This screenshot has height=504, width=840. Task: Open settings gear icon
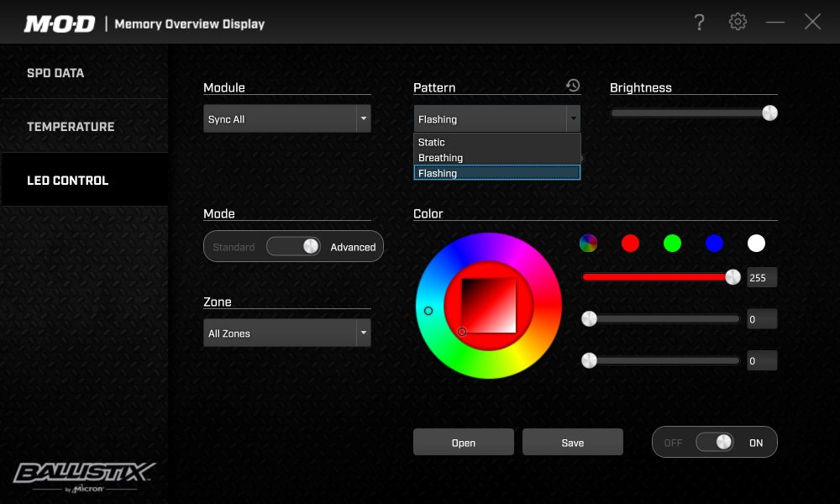738,22
